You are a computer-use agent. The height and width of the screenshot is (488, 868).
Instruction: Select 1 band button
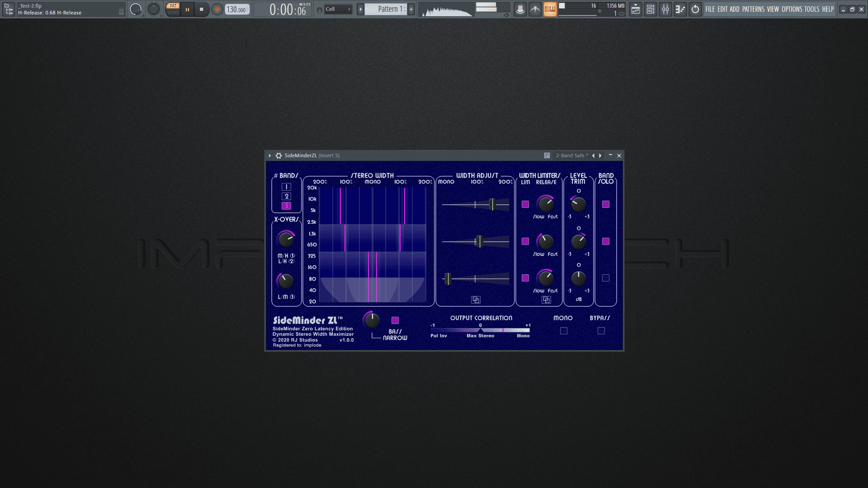click(x=286, y=187)
